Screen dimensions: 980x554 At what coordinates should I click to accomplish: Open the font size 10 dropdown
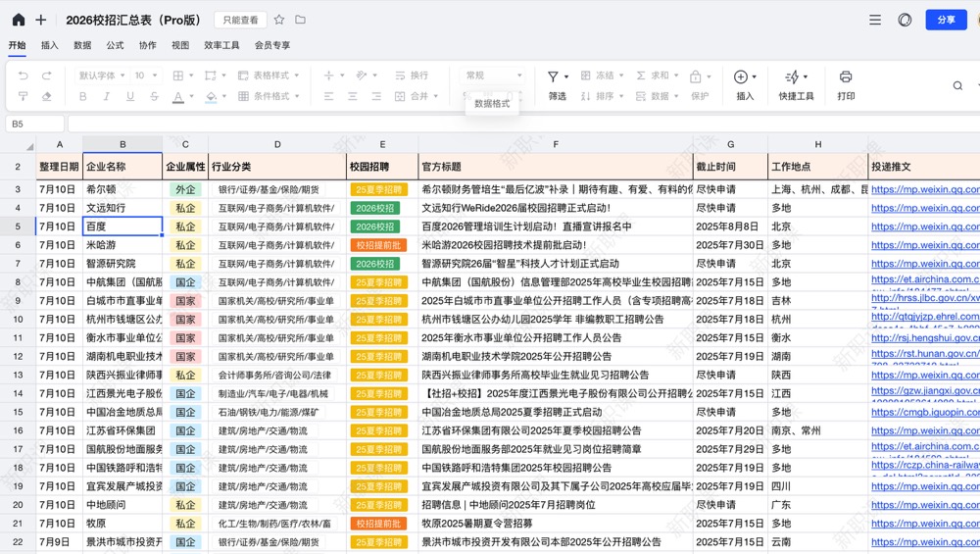(146, 76)
